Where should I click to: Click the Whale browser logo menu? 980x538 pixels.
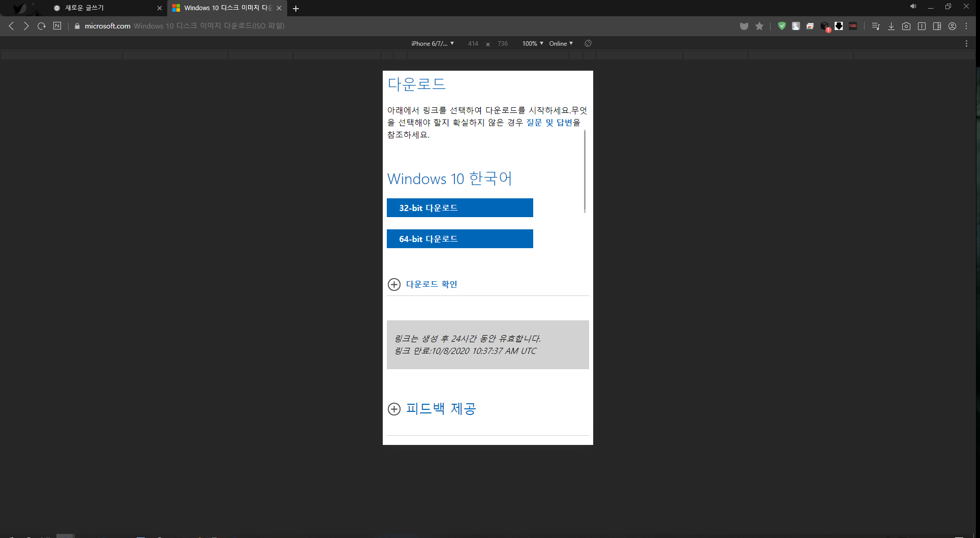[x=19, y=8]
